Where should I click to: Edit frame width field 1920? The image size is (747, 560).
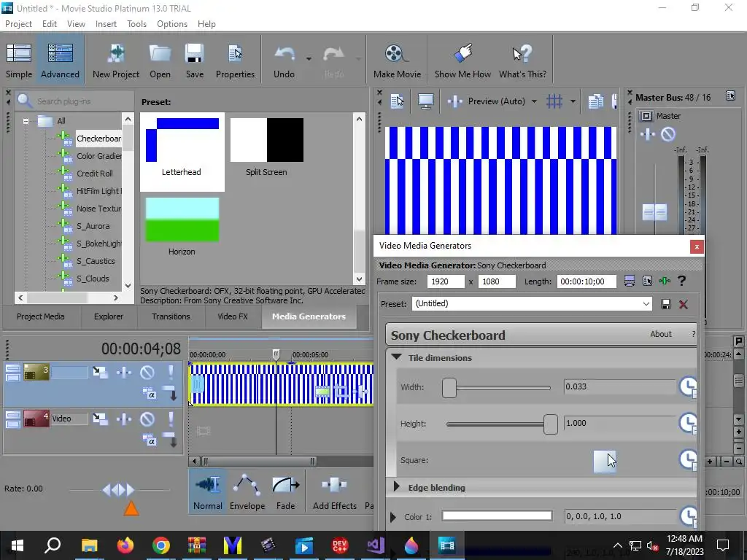(x=446, y=281)
